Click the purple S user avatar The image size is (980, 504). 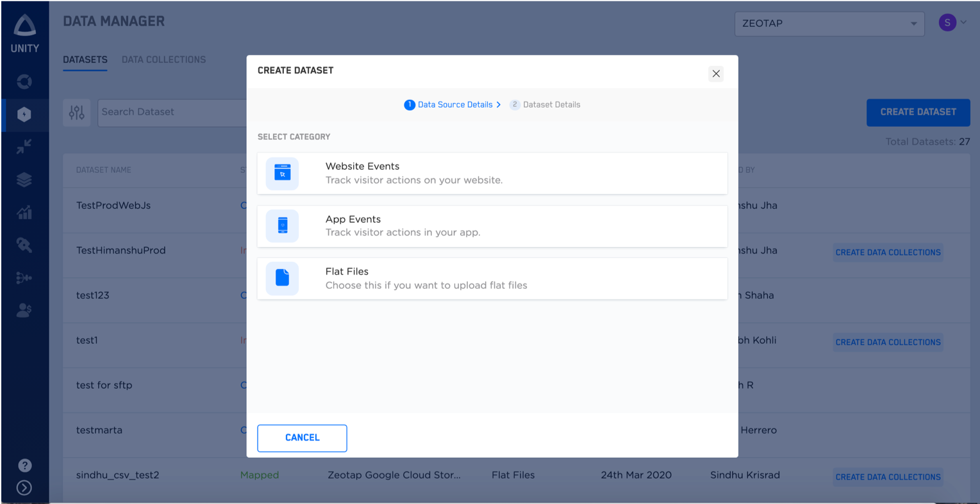click(x=947, y=23)
